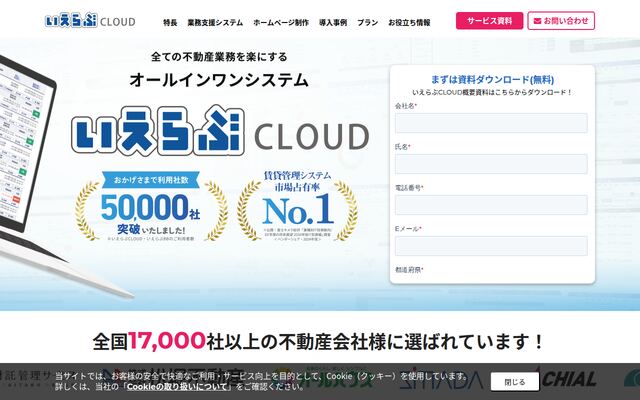Focus the 電話番号 input field
640x400 pixels.
click(491, 204)
